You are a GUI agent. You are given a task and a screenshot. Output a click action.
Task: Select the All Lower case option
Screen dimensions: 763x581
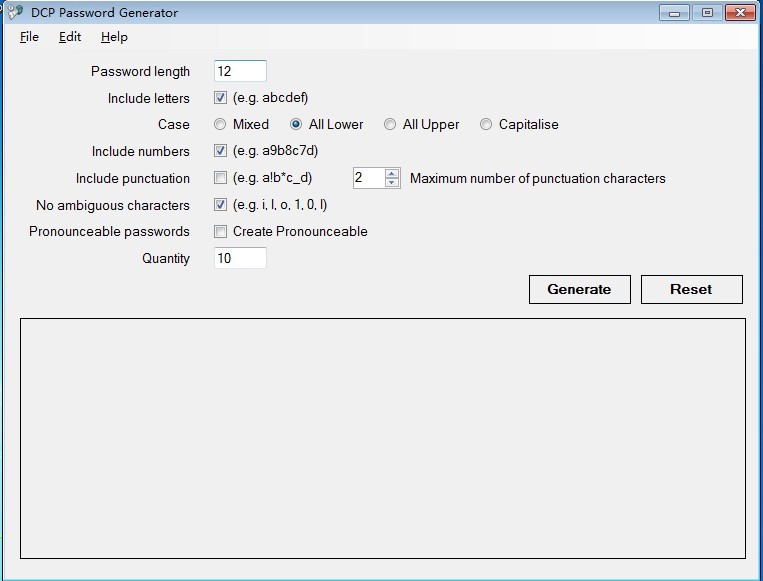point(296,125)
